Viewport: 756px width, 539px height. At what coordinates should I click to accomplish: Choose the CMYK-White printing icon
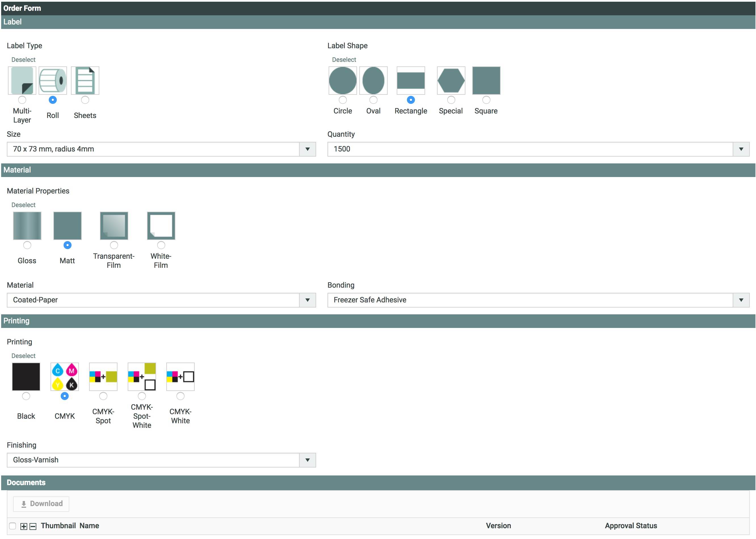180,377
